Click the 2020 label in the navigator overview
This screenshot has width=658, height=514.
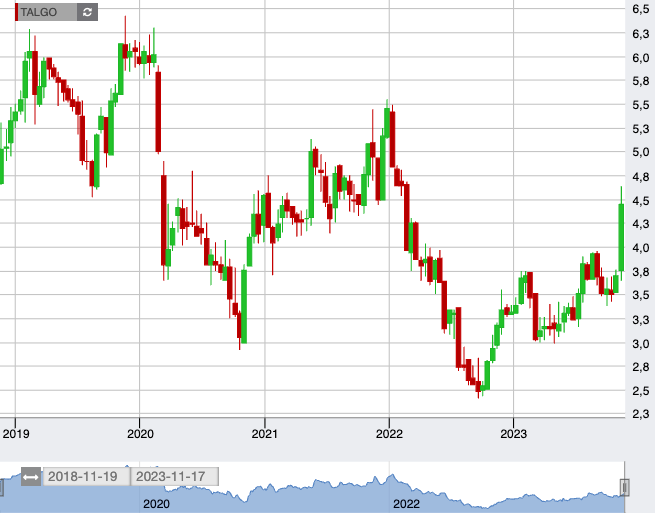pyautogui.click(x=156, y=504)
